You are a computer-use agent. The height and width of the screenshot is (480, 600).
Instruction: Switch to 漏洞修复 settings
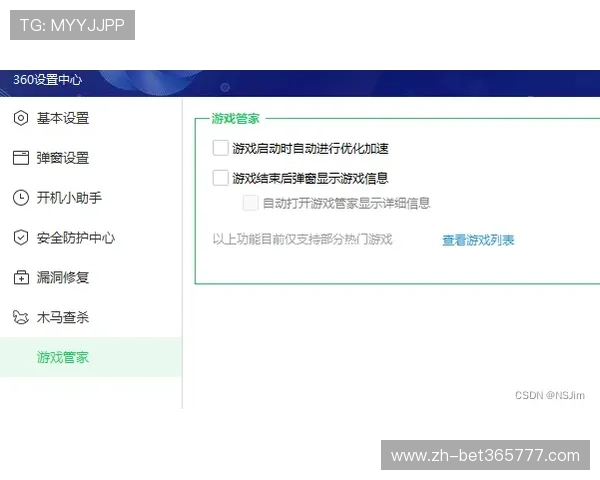[91, 277]
